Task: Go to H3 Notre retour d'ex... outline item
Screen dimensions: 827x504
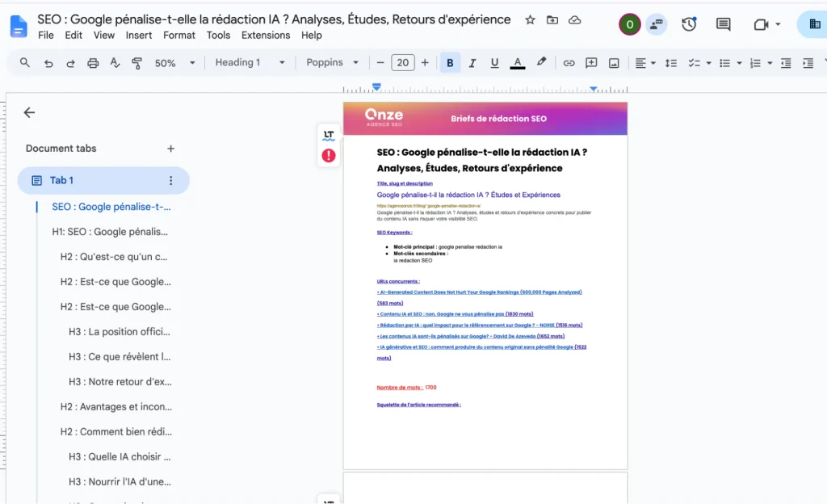Action: [x=120, y=382]
